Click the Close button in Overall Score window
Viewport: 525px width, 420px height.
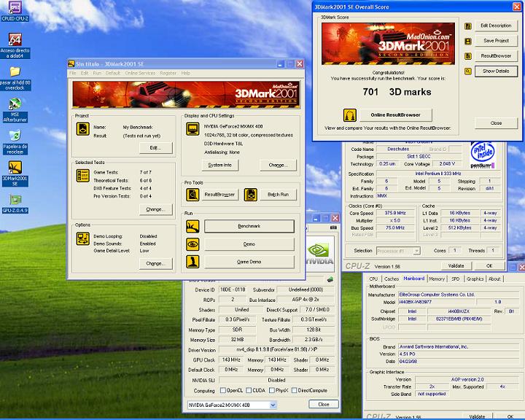tap(496, 123)
